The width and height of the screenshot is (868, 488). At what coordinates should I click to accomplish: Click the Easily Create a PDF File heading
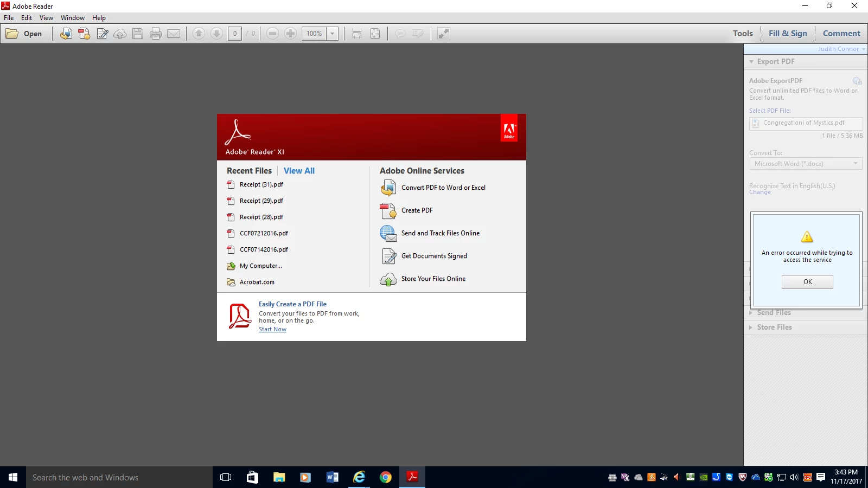(x=292, y=304)
